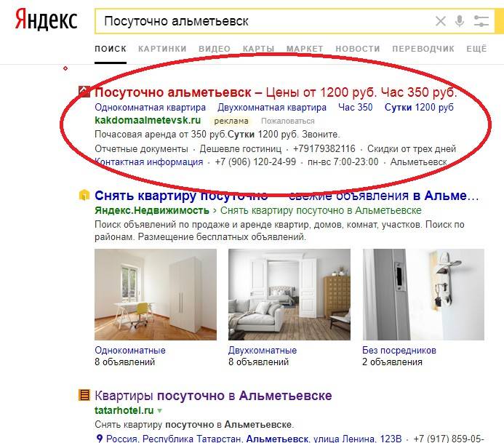Viewport: 504px width, 443px height.
Task: Open advanced search settings sliders icon
Action: click(x=481, y=21)
